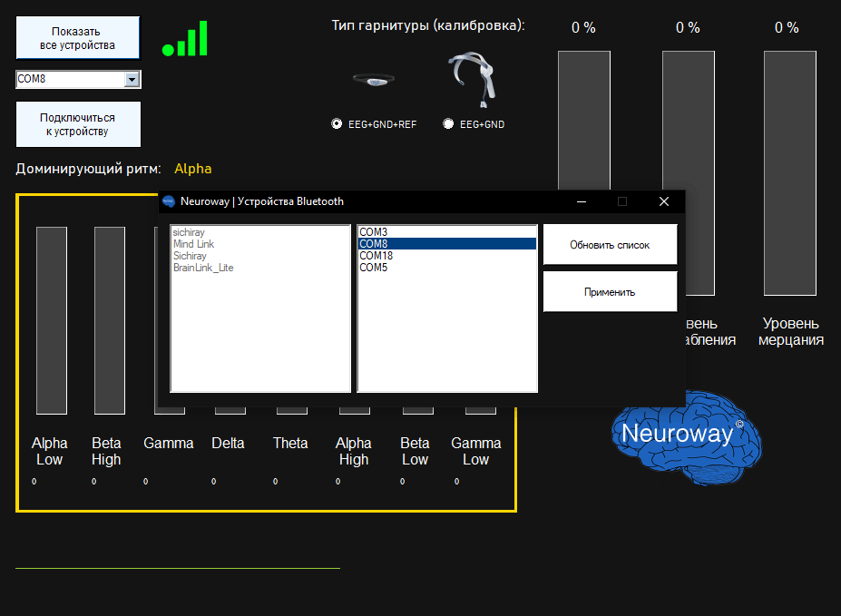841x616 pixels.
Task: Select the MindWave headset image
Action: tap(472, 79)
